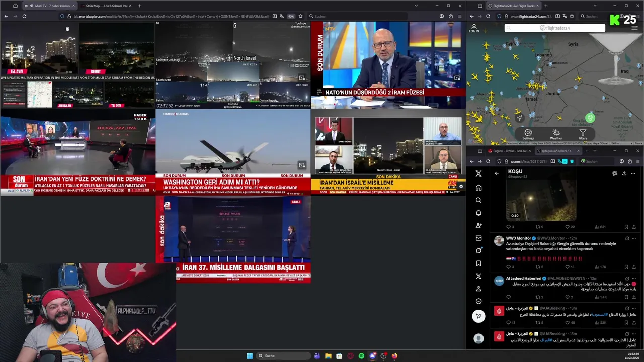Expand tab list in Multi TV window

416,6
